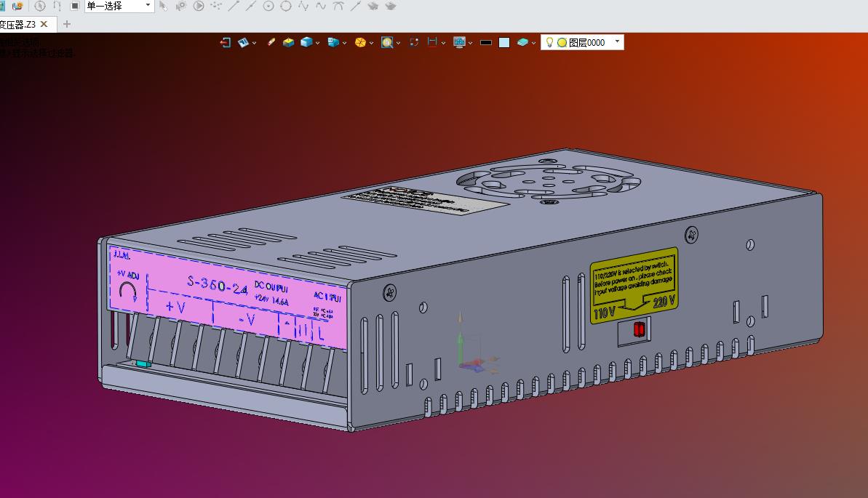
Task: Select the circle quadrant snap icon
Action: [x=286, y=6]
